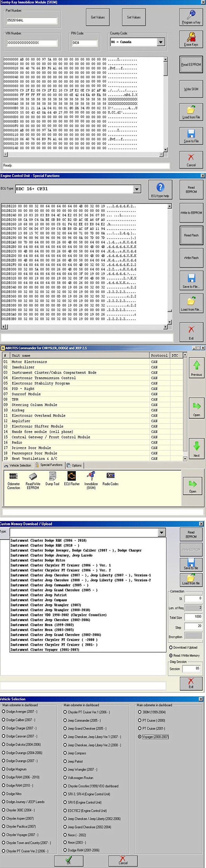Click Read EEPROM in Sentry Key Immobilizer window
Image resolution: width=206 pixels, height=868 pixels.
tap(191, 64)
